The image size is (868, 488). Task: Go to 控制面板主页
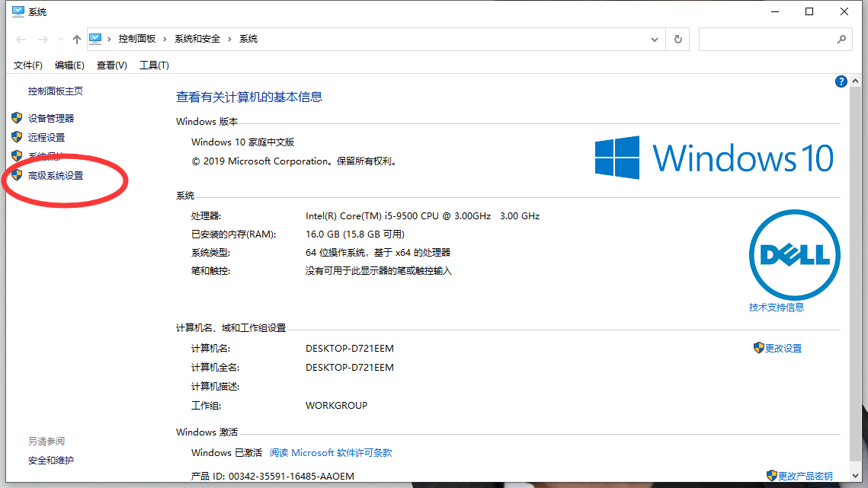(56, 91)
